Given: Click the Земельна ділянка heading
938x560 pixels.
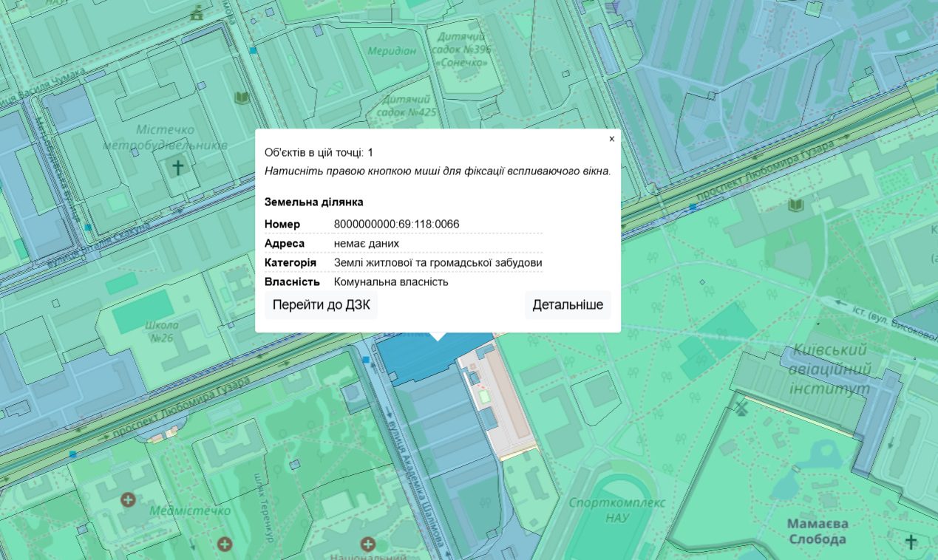Looking at the screenshot, I should pyautogui.click(x=314, y=202).
